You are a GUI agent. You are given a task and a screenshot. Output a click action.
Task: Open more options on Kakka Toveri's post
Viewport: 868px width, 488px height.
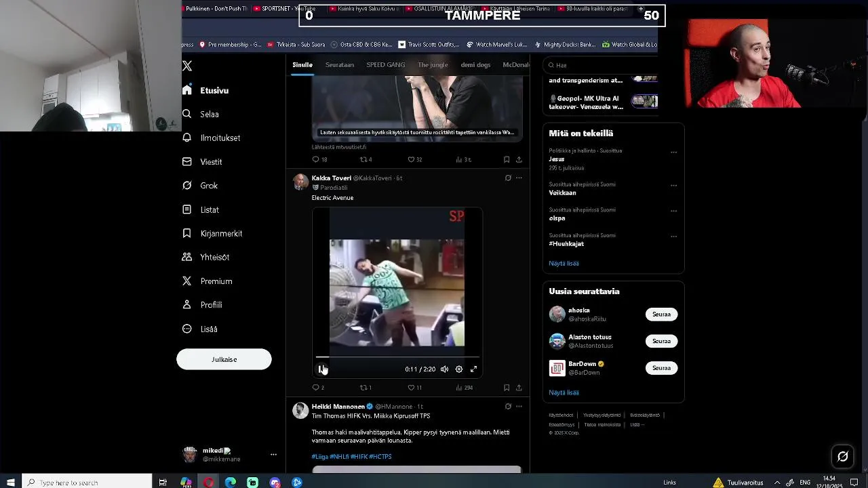click(519, 178)
